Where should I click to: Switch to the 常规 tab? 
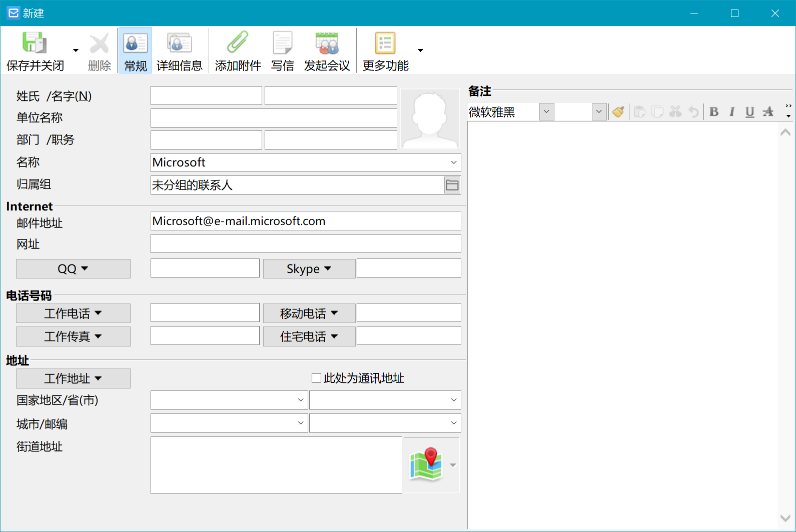pos(135,51)
